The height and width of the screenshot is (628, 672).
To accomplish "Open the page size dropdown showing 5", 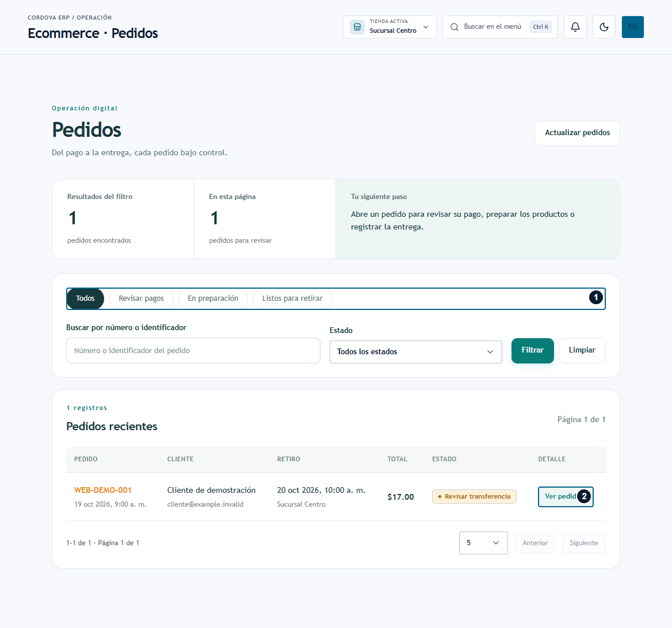I will [483, 543].
